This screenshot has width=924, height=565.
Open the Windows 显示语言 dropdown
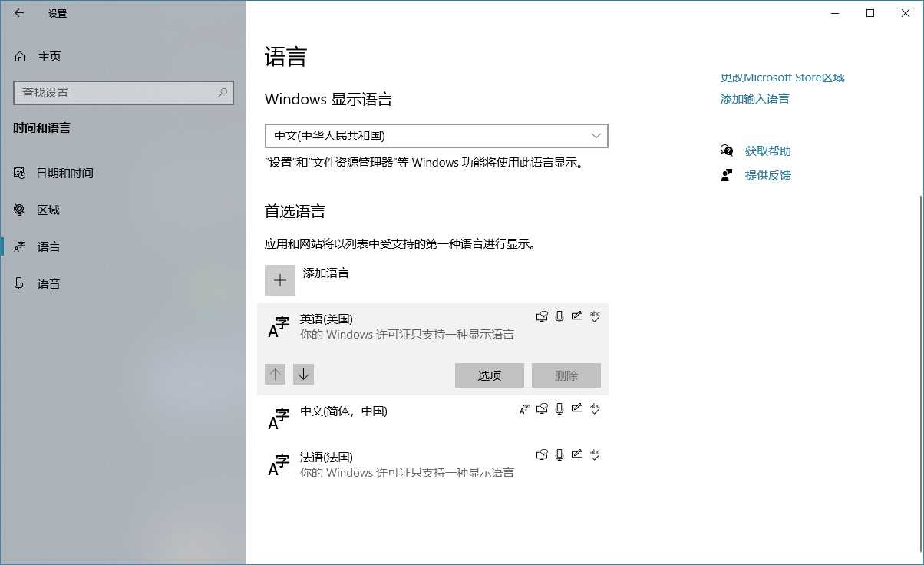click(435, 136)
